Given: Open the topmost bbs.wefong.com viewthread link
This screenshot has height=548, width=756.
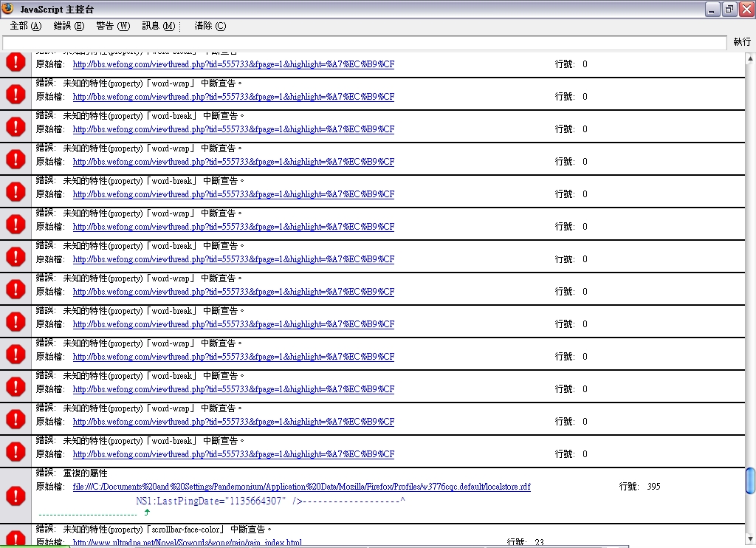Looking at the screenshot, I should point(233,64).
